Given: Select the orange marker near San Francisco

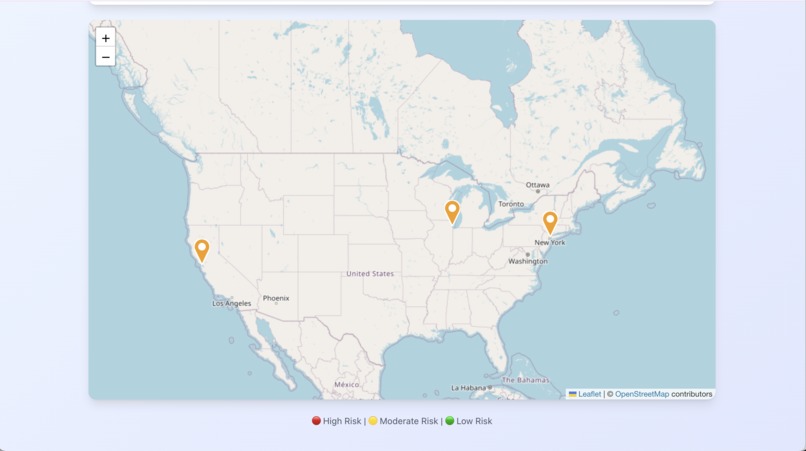Looking at the screenshot, I should click(202, 251).
